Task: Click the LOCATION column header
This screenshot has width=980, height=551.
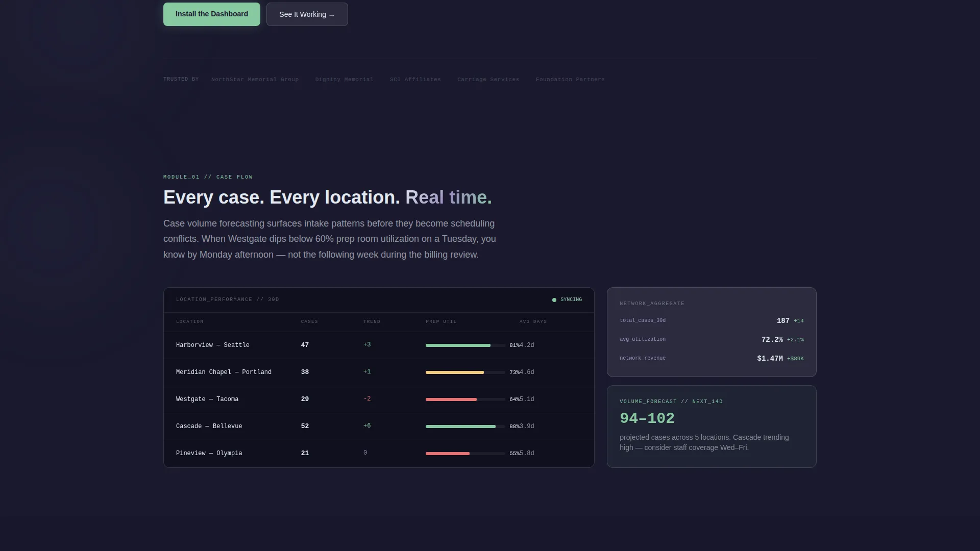Action: [190, 322]
